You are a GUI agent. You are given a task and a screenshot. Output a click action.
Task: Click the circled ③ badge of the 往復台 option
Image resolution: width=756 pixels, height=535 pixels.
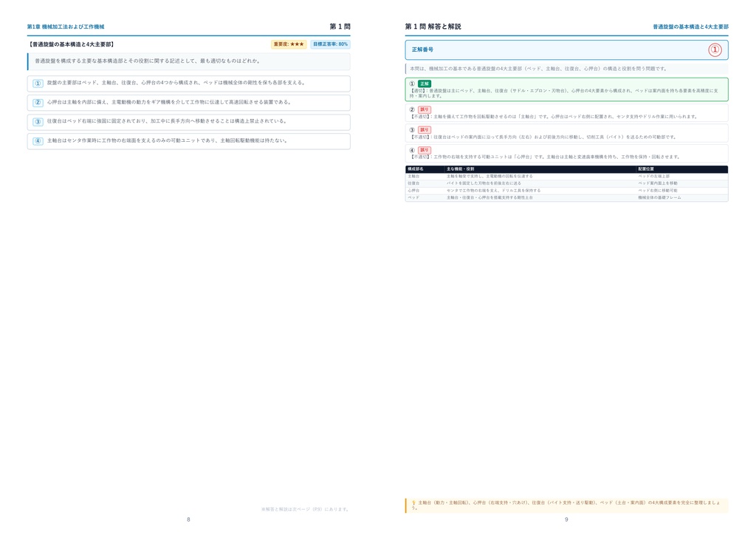[x=38, y=122]
